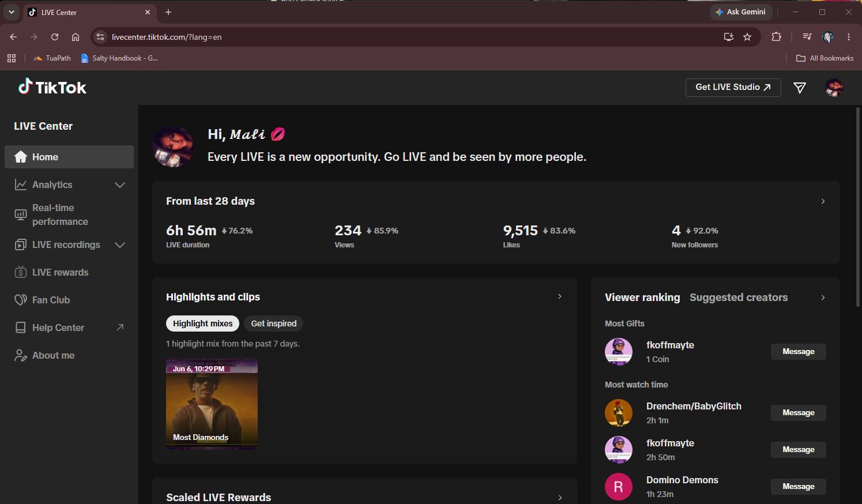Image resolution: width=862 pixels, height=504 pixels.
Task: Open the Jun 6 Most Diamonds highlight thumbnail
Action: (x=212, y=403)
